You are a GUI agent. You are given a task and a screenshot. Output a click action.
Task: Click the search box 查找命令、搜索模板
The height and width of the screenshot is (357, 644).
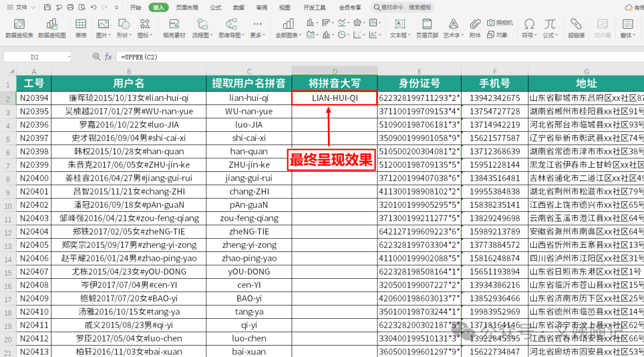point(402,7)
